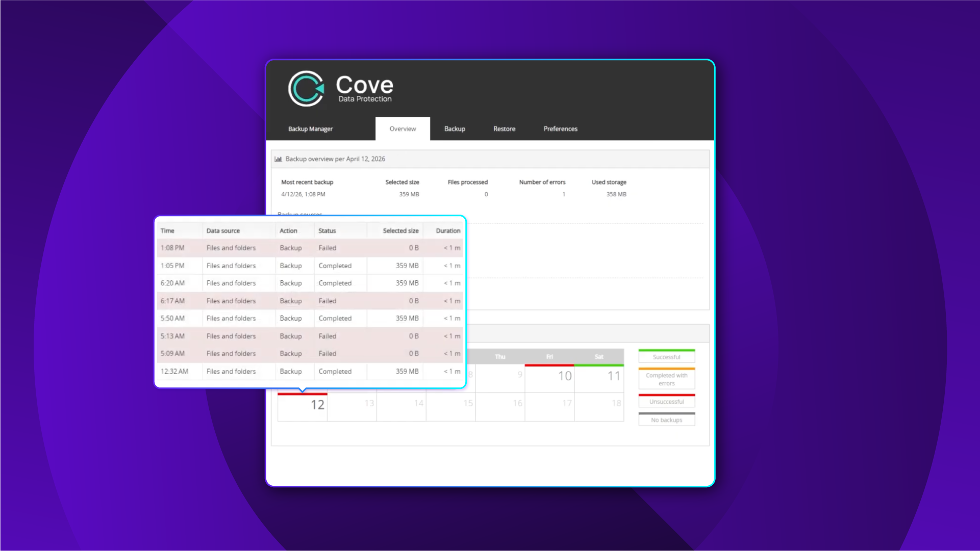Click the Used storage value 358 MB
980x551 pixels.
[616, 194]
